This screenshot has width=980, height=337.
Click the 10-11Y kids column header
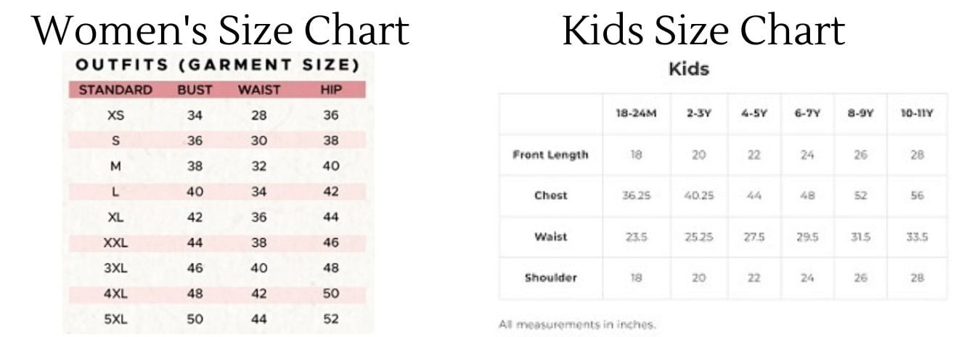[916, 114]
